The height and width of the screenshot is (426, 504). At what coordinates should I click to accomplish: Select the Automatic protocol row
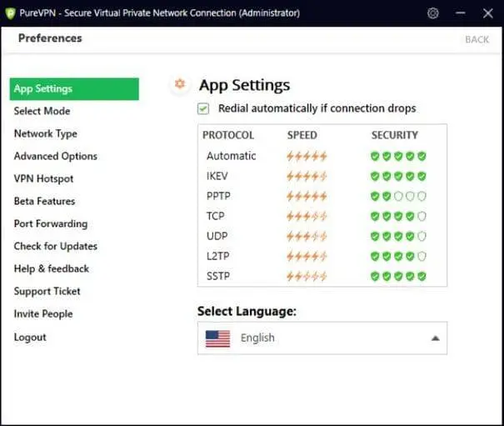322,157
